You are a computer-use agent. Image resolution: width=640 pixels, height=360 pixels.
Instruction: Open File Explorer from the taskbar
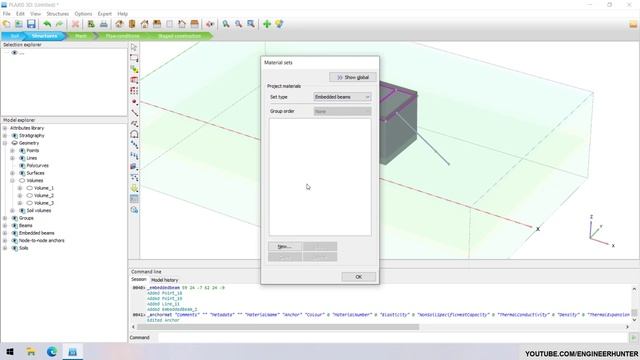[x=31, y=351]
